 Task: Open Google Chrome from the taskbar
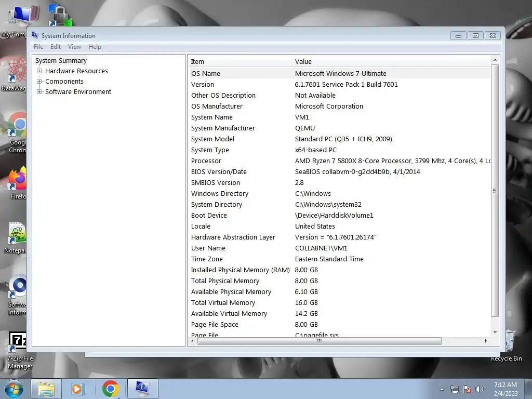point(110,389)
